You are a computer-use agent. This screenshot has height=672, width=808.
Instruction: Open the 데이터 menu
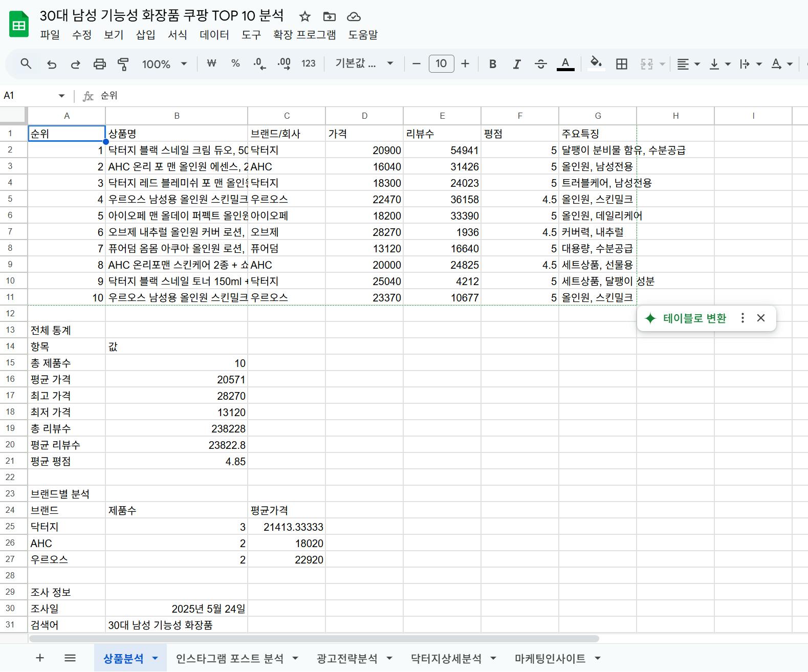tap(214, 35)
